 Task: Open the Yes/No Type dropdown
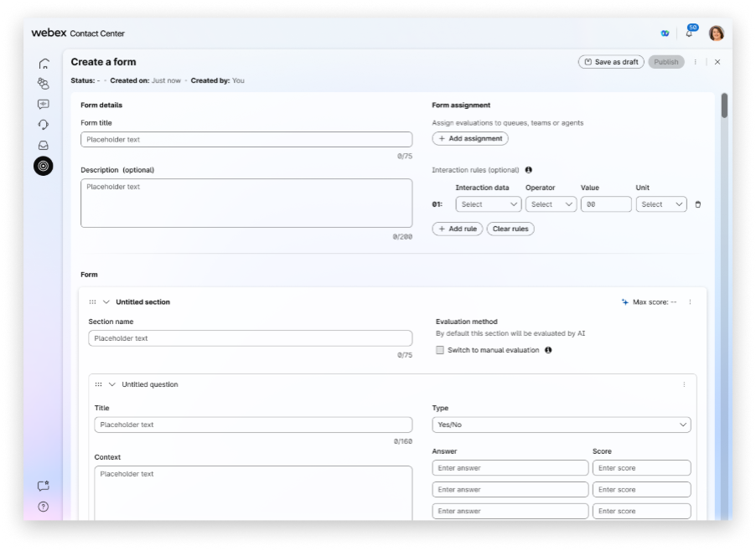[x=562, y=425]
